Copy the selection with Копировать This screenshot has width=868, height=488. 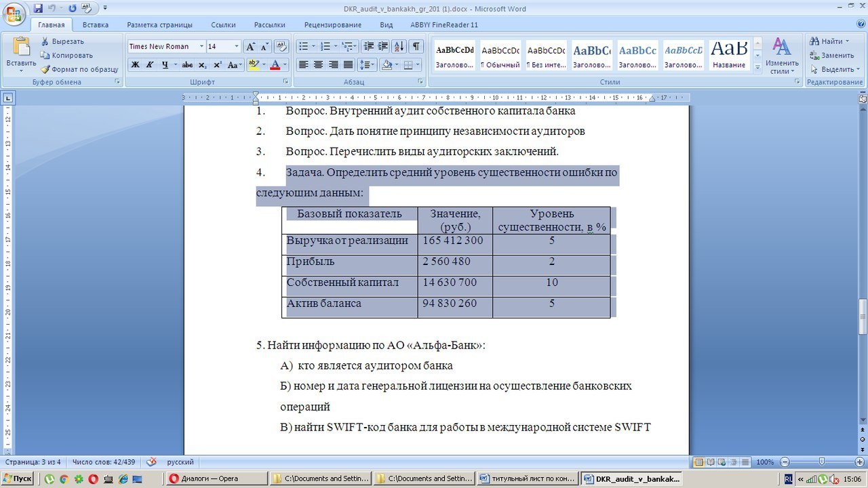tap(66, 56)
